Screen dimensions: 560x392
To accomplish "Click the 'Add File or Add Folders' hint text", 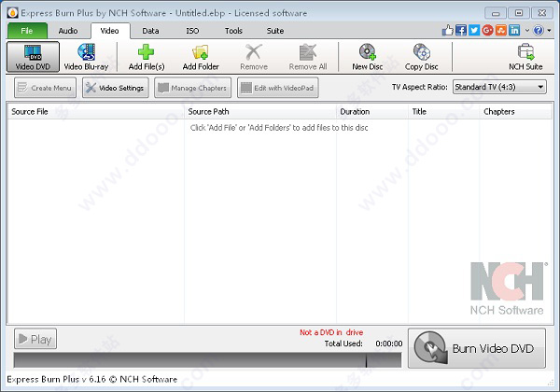I will coord(279,128).
